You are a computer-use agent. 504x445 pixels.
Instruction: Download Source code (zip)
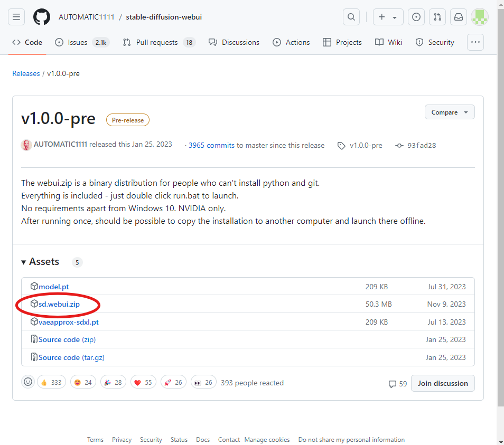click(67, 339)
